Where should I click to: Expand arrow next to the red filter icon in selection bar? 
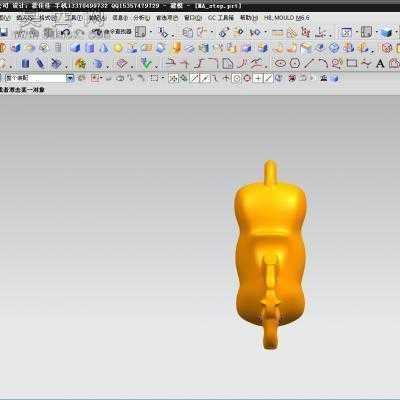[x=102, y=78]
